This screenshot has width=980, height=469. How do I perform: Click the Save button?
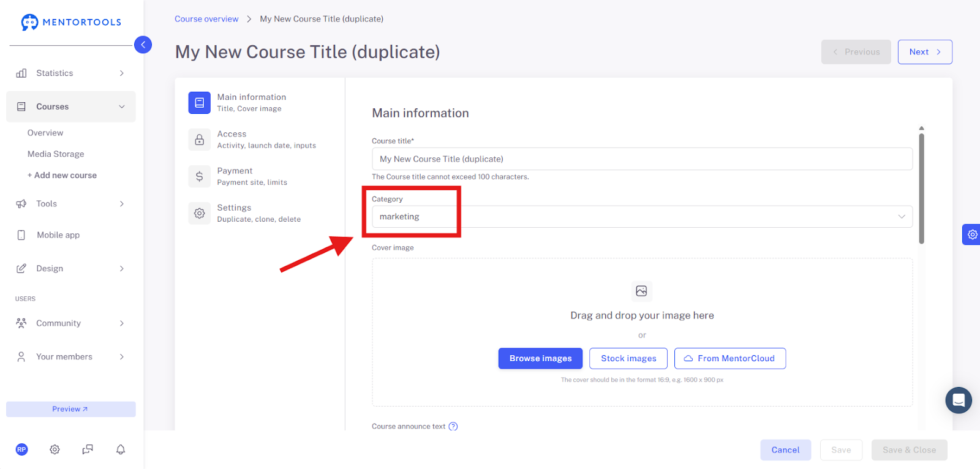[x=841, y=450]
